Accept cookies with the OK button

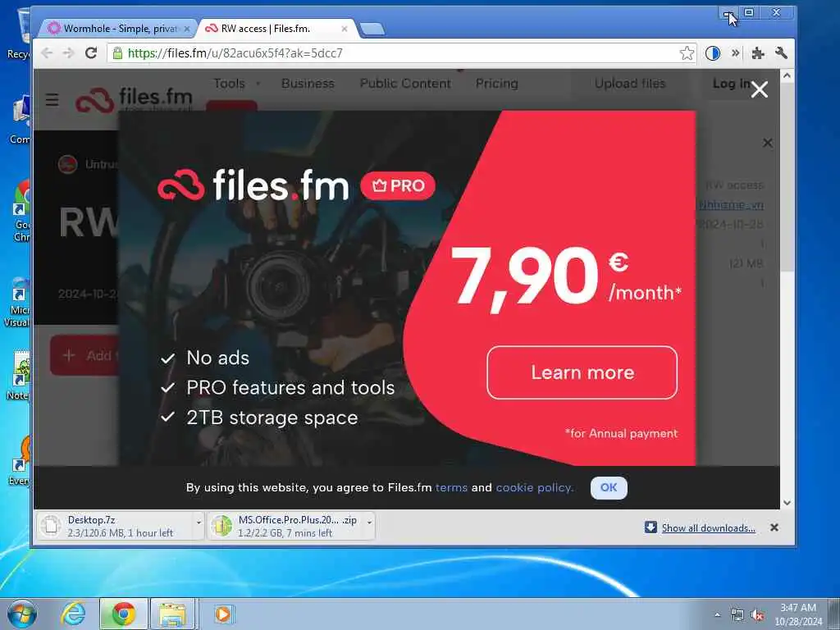[609, 487]
